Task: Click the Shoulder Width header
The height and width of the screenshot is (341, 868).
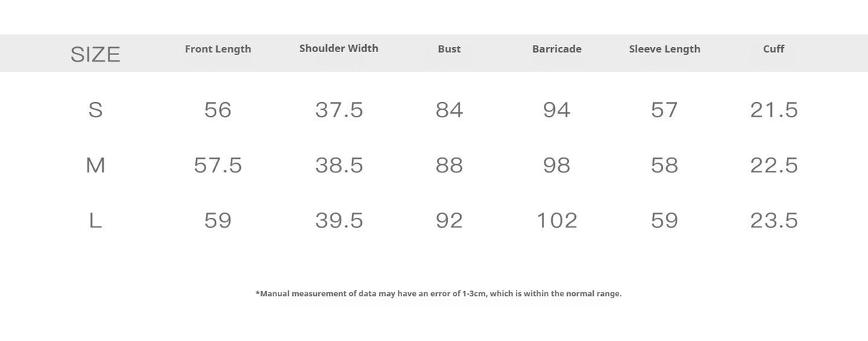Action: pyautogui.click(x=339, y=49)
